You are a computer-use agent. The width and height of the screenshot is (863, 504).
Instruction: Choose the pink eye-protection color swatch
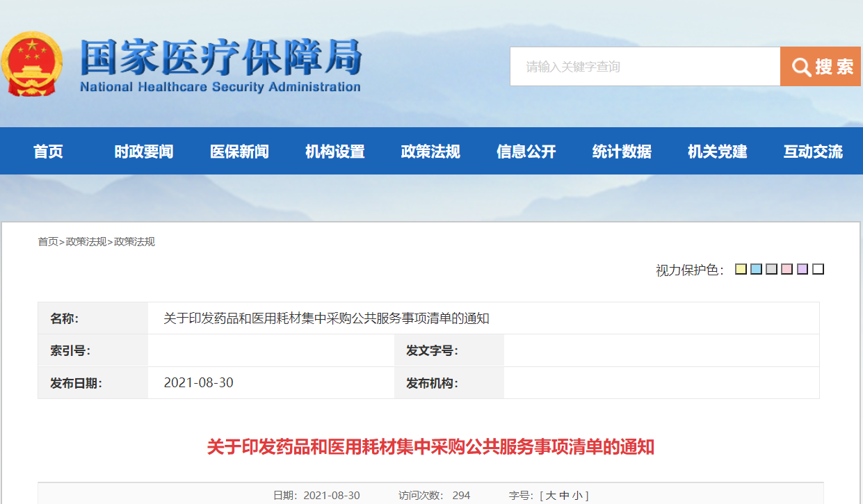pos(787,270)
